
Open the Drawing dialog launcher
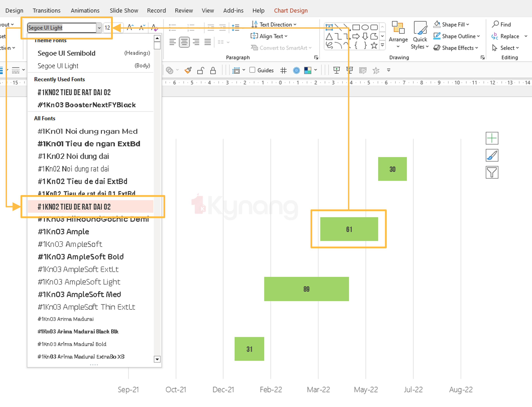[482, 57]
